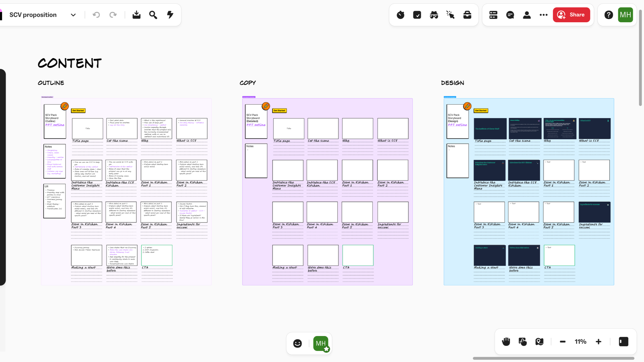
Task: Click the Get Started tag in Design frame
Action: (x=481, y=111)
